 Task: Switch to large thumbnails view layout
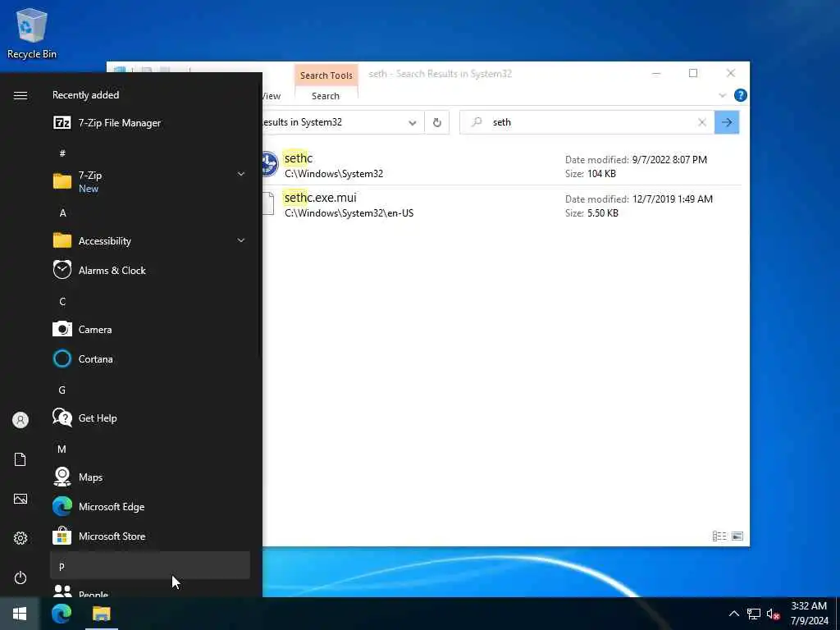point(737,536)
